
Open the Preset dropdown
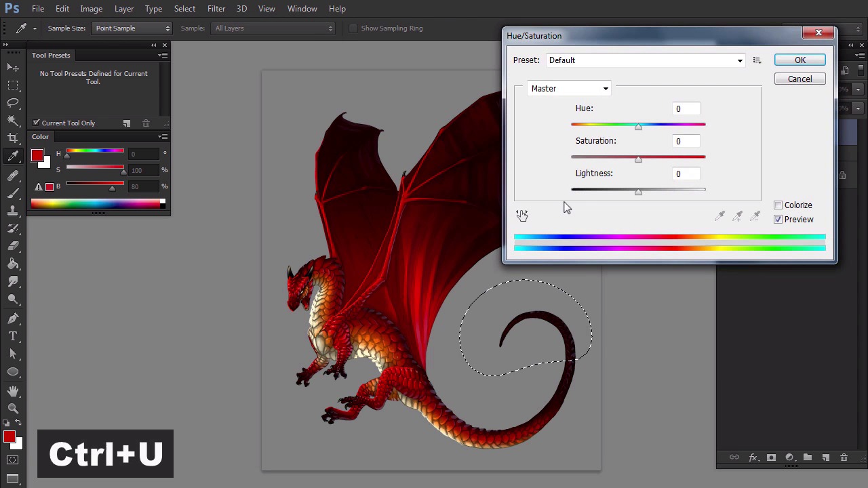tap(646, 60)
